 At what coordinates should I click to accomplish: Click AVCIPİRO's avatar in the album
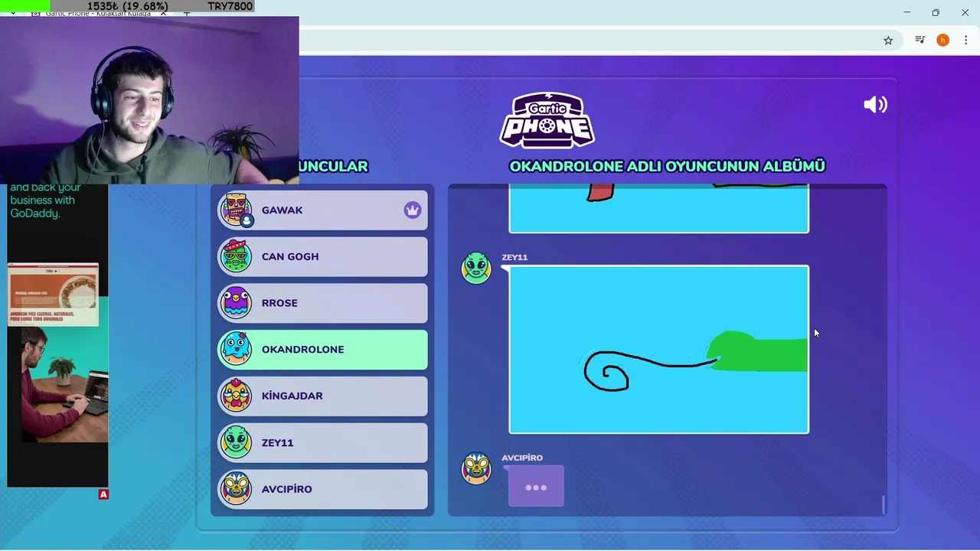[476, 468]
